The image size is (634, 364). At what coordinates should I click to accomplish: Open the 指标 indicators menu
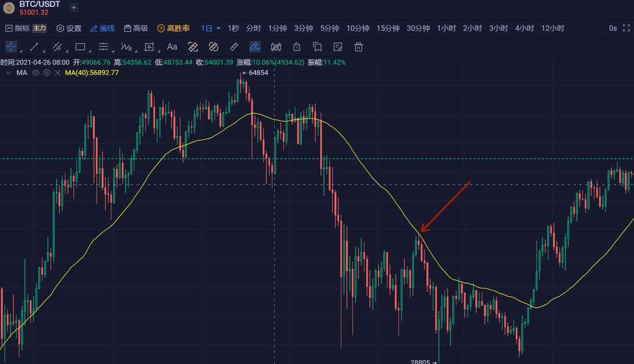17,29
